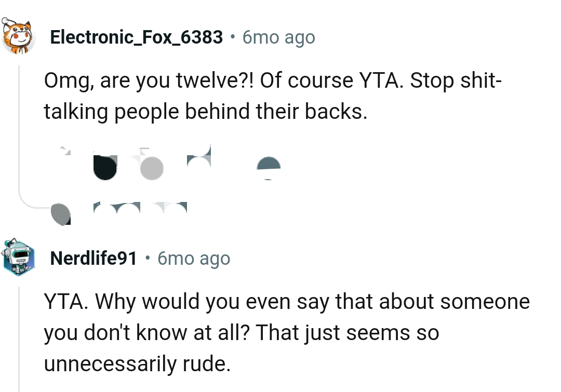Click the small award badge left of the dark circle
This screenshot has height=392, width=561.
[64, 152]
